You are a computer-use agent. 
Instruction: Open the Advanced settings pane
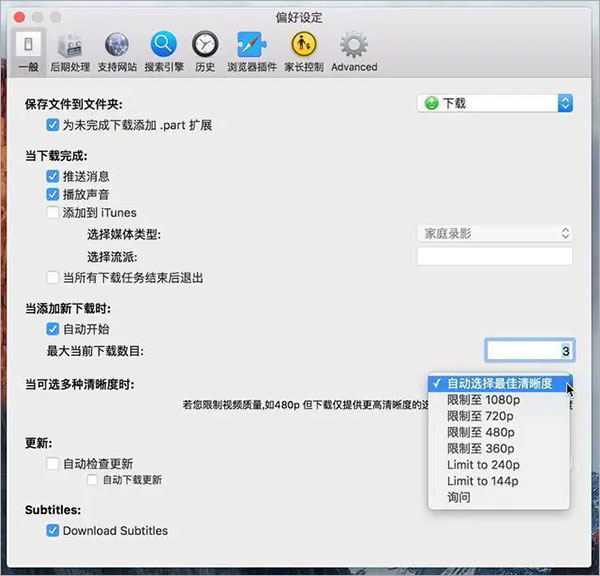(x=354, y=51)
